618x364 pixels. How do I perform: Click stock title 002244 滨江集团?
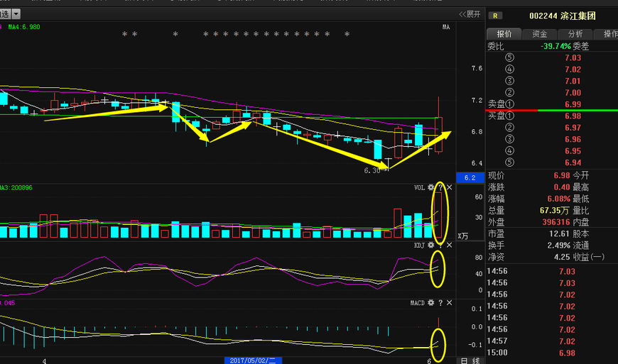563,16
